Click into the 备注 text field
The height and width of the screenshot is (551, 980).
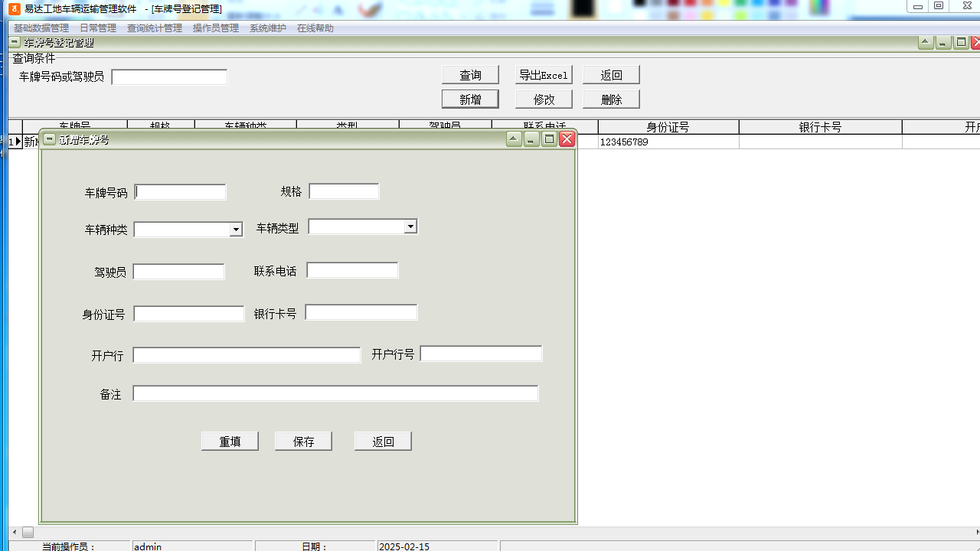(x=335, y=393)
